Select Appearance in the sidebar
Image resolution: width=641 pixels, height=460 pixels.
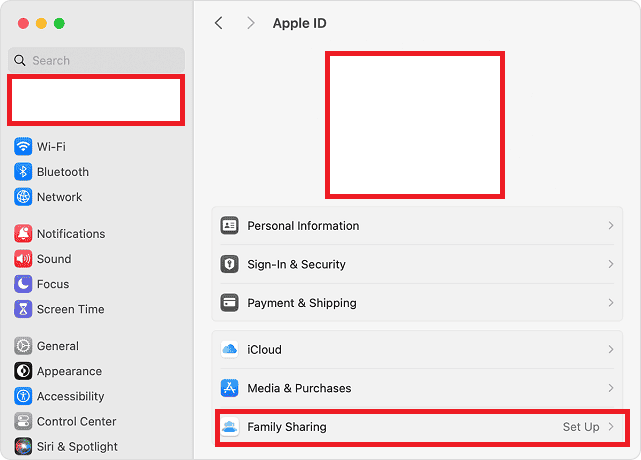click(x=68, y=371)
